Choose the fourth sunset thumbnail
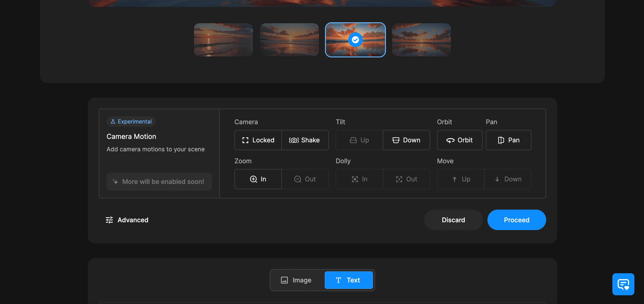This screenshot has height=304, width=644. (421, 39)
